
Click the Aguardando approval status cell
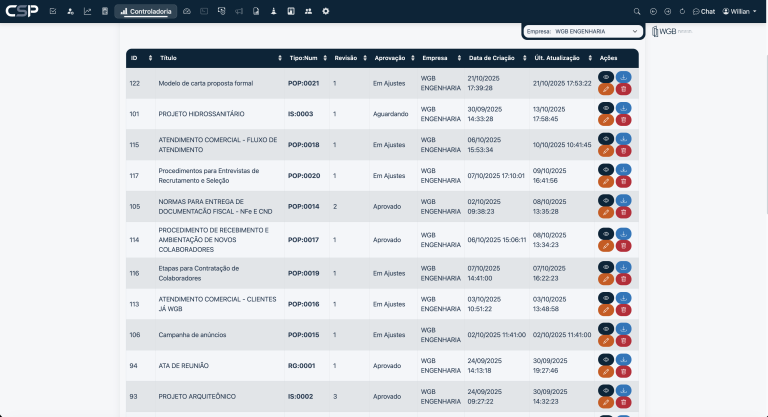390,114
